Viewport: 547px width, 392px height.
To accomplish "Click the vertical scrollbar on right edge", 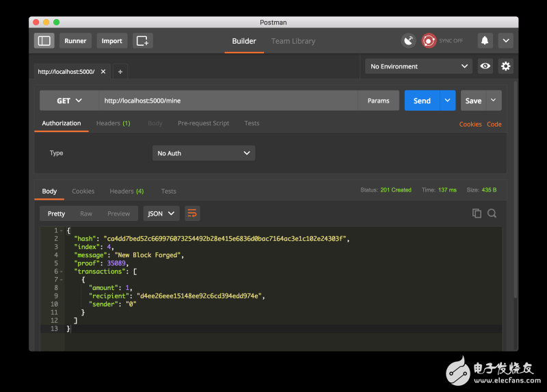I will pyautogui.click(x=516, y=190).
